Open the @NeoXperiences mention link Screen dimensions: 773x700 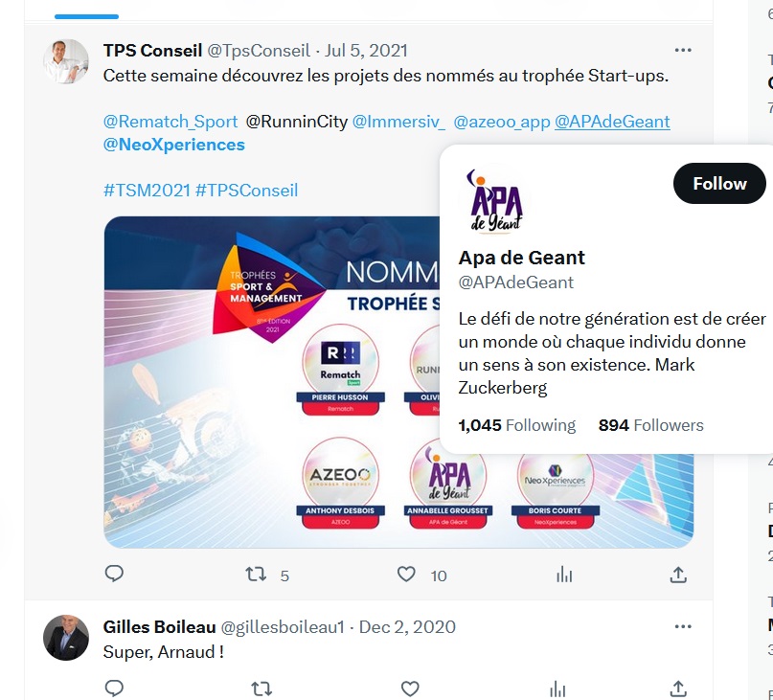point(174,145)
